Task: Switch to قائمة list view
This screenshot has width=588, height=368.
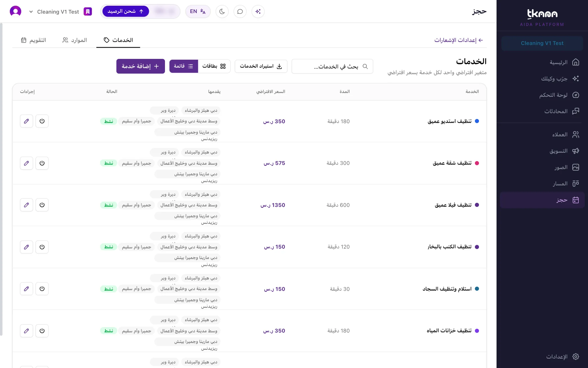Action: [x=183, y=66]
